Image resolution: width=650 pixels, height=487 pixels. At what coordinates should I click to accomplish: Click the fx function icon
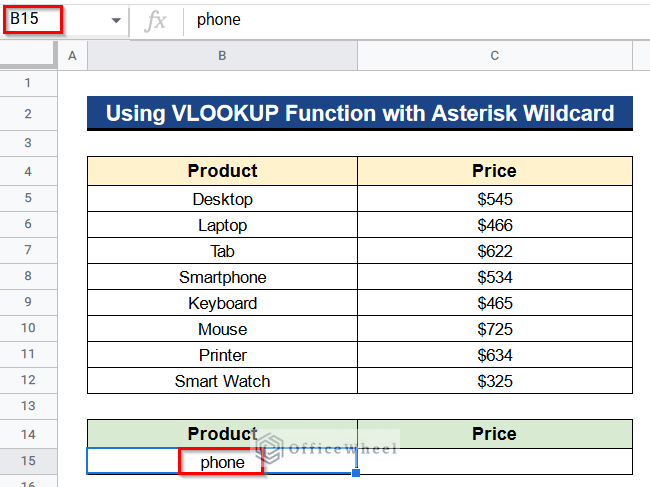pyautogui.click(x=155, y=20)
